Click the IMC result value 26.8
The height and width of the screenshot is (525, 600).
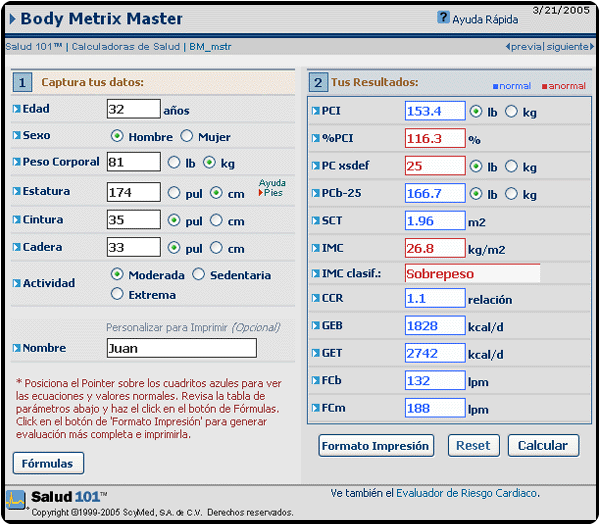pyautogui.click(x=435, y=248)
